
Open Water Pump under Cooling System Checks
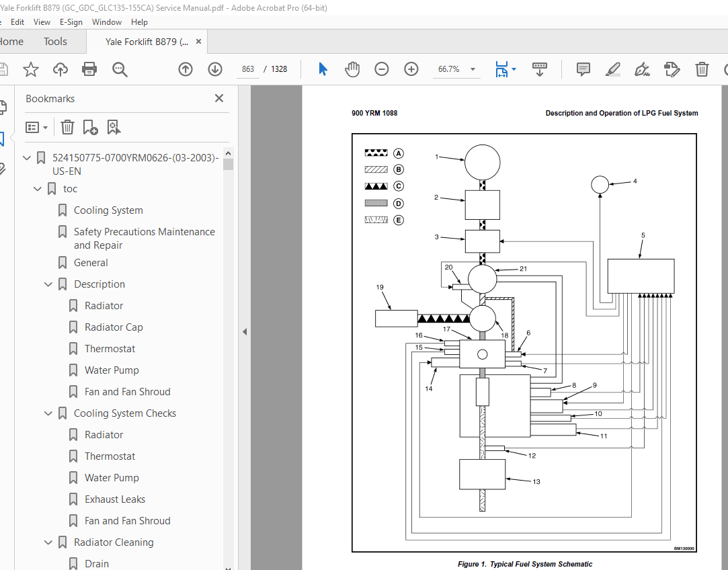point(112,478)
